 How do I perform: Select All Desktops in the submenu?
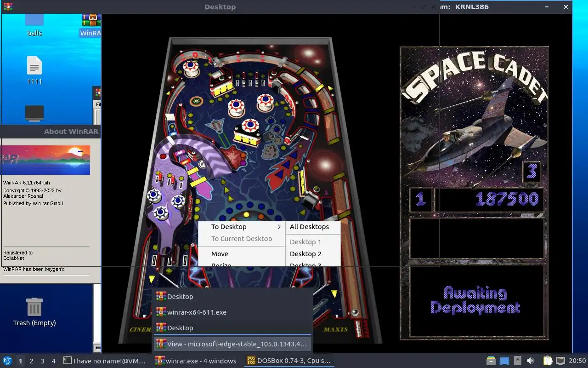(x=309, y=227)
